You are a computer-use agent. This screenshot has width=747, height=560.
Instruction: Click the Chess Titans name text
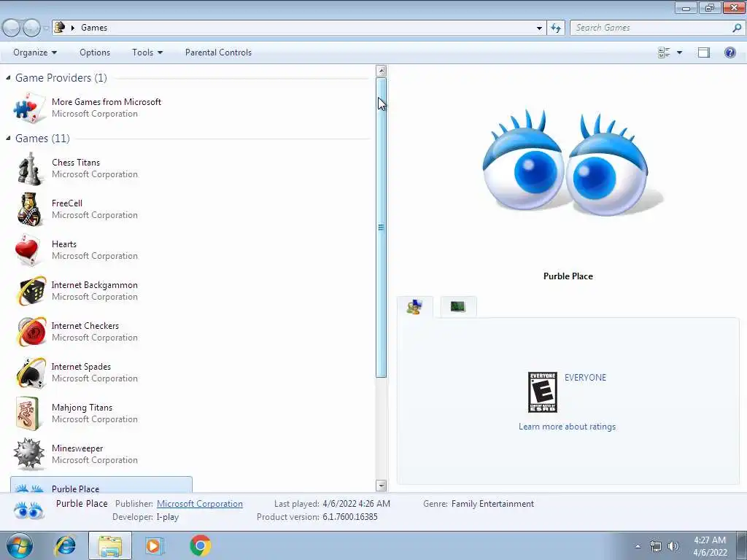[76, 163]
